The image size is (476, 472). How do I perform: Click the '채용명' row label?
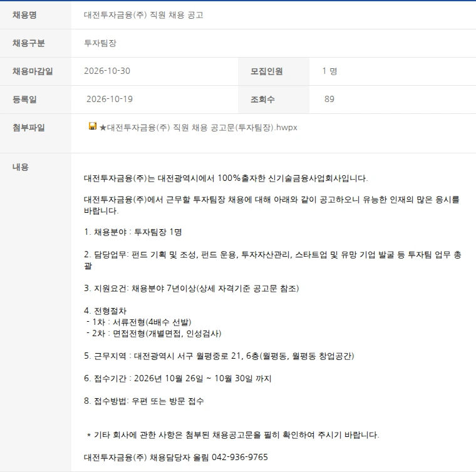click(x=24, y=15)
